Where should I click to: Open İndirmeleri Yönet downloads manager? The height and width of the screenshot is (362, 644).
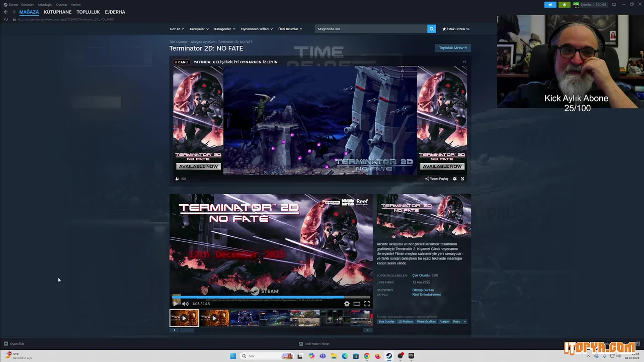[314, 344]
